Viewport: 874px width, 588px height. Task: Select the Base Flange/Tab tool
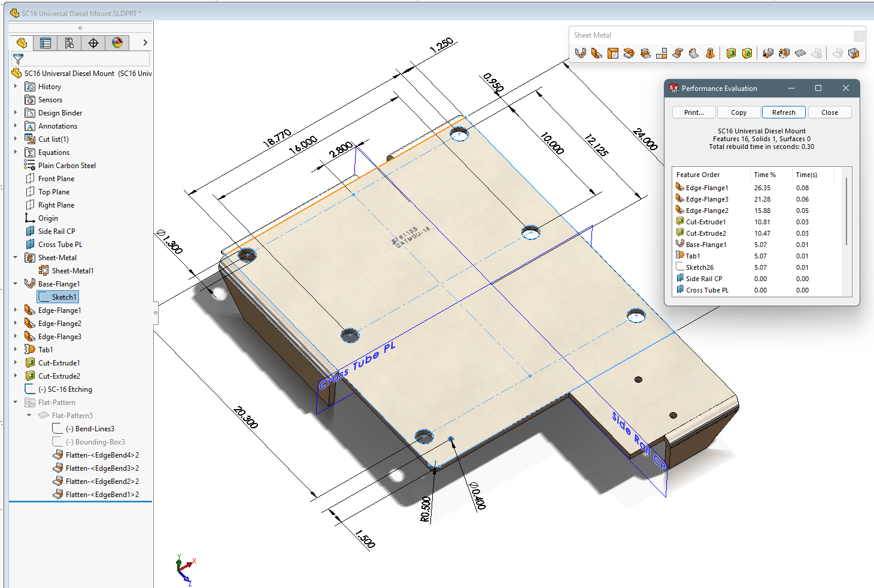pos(580,53)
